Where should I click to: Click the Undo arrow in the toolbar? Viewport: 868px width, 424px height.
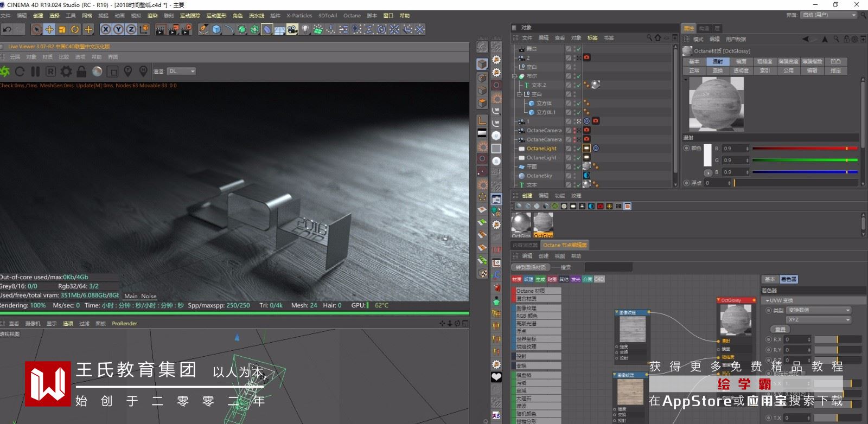pos(7,29)
